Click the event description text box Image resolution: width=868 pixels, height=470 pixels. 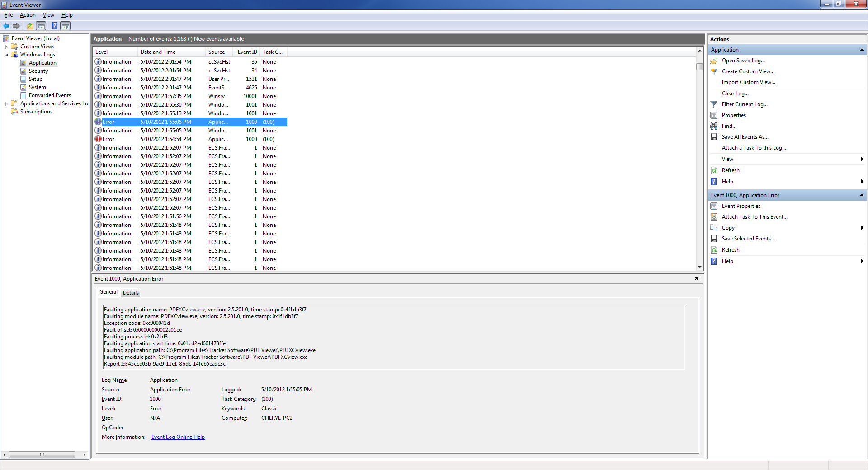[x=393, y=337]
